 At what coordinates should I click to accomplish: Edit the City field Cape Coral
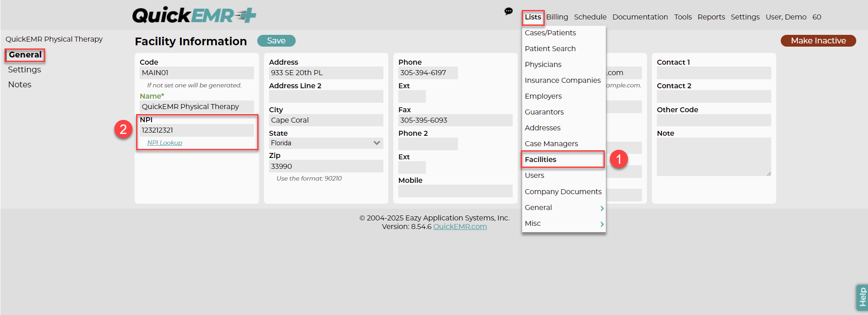coord(326,120)
